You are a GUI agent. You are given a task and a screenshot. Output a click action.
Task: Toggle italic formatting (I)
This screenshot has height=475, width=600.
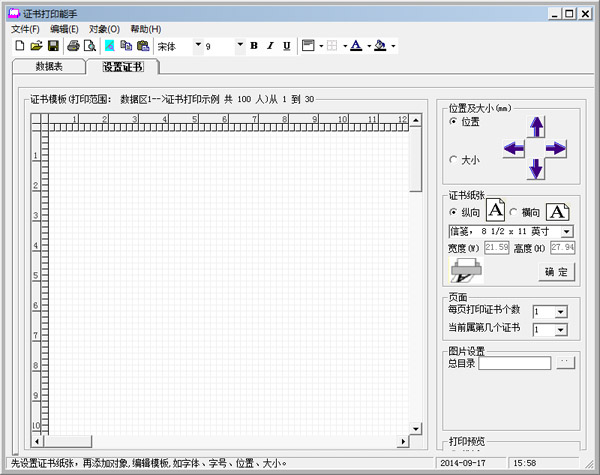(x=270, y=46)
